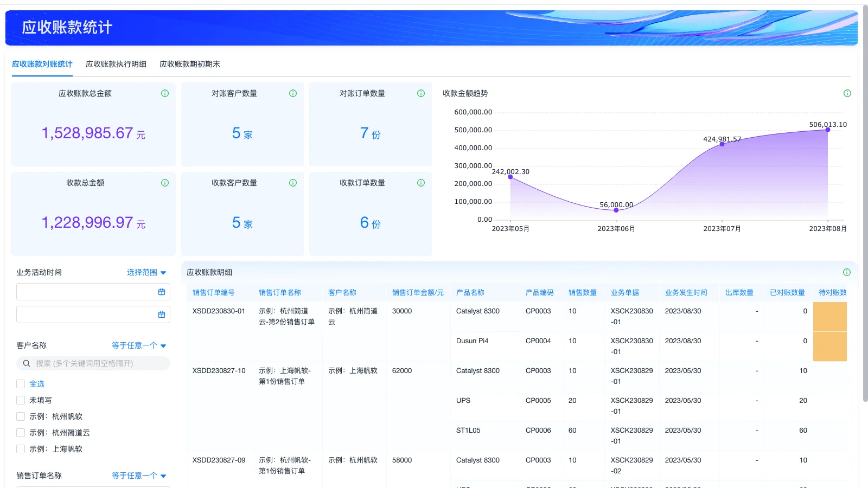Screen dimensions: 868x488
Task: Switch to the 应收账款执行明细 tab
Action: point(116,63)
